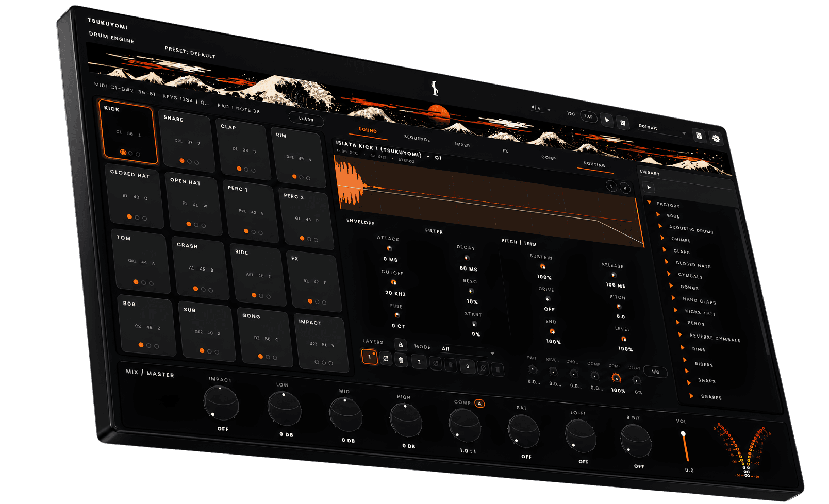The width and height of the screenshot is (829, 504).
Task: Invert phase on layer 2
Action: click(435, 363)
